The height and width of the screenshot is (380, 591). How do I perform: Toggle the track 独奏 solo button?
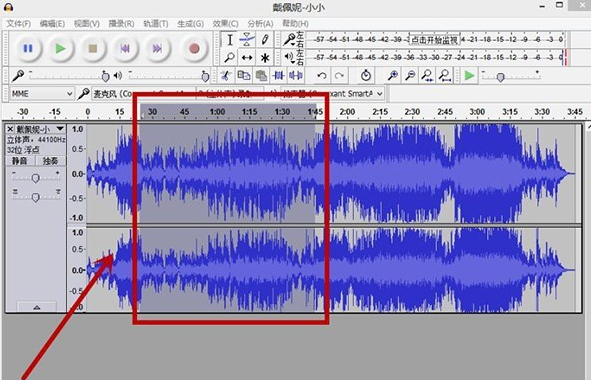51,161
